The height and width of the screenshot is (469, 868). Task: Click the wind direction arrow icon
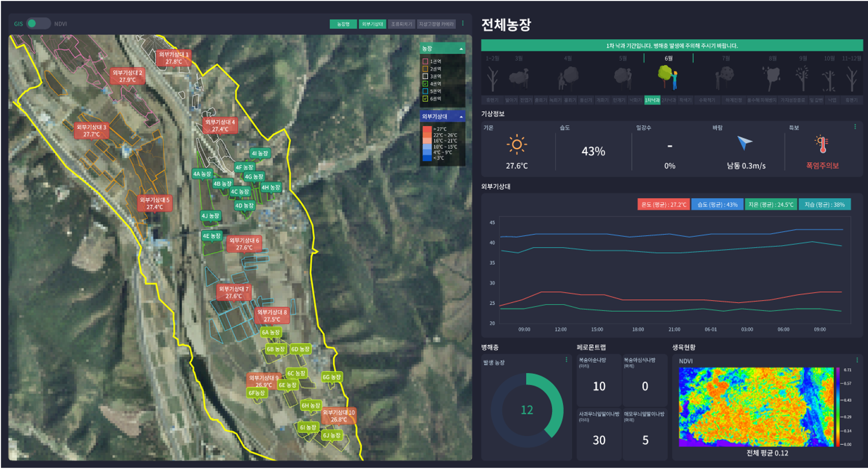click(x=744, y=143)
